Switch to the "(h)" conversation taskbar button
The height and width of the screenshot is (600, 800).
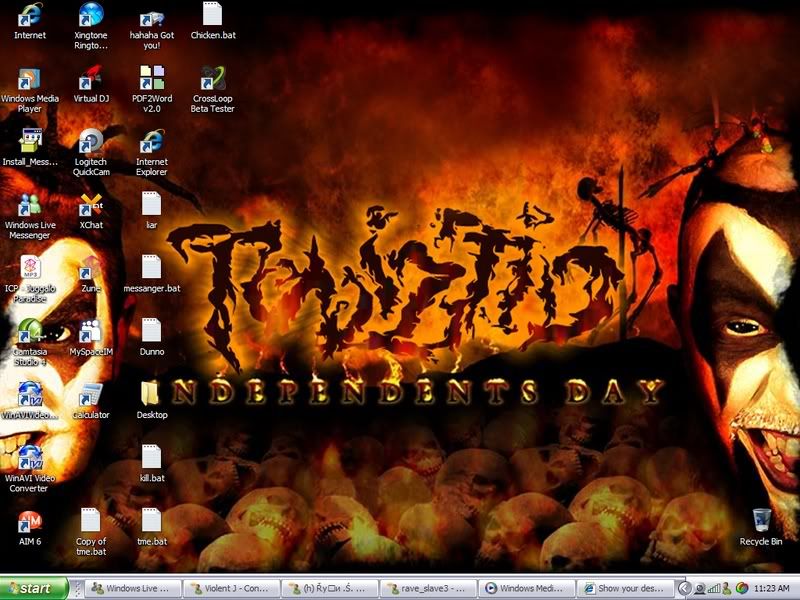click(x=330, y=588)
